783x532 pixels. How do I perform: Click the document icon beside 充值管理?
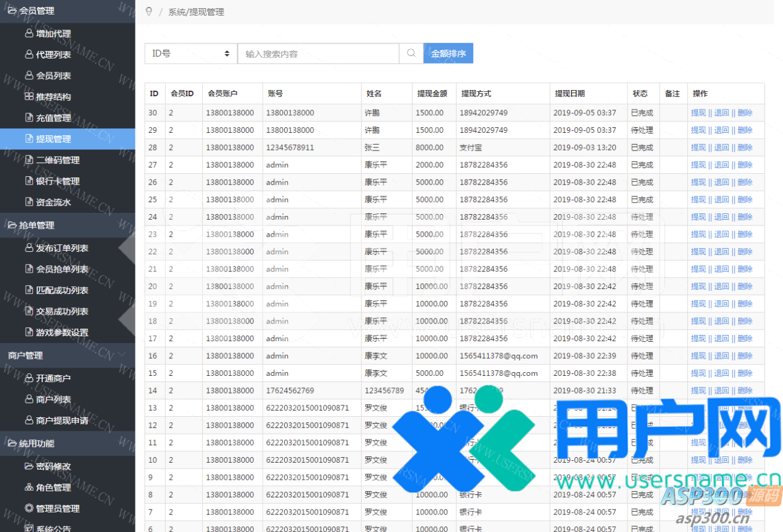pos(29,118)
